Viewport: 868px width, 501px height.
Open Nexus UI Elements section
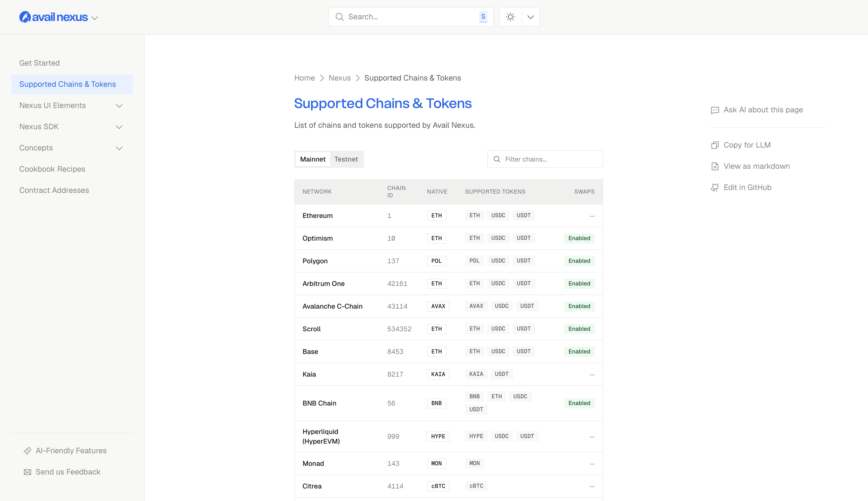(x=52, y=106)
